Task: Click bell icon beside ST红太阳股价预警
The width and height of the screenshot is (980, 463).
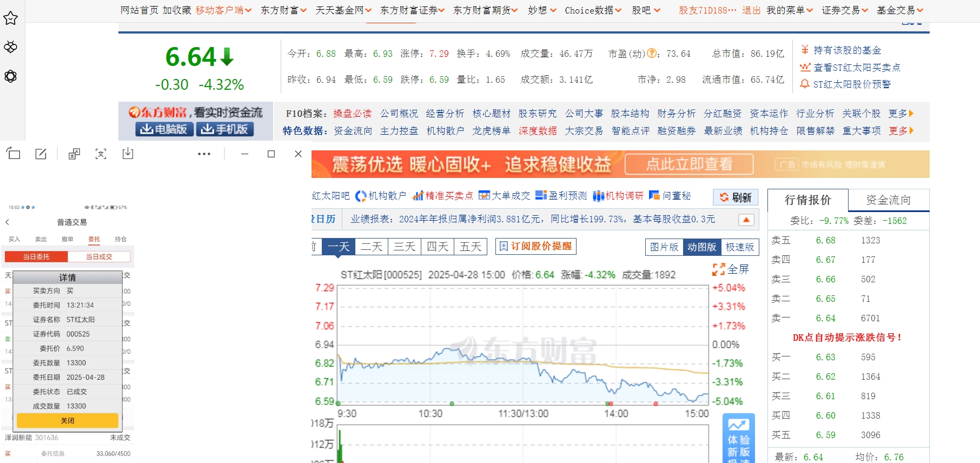Action: [805, 84]
